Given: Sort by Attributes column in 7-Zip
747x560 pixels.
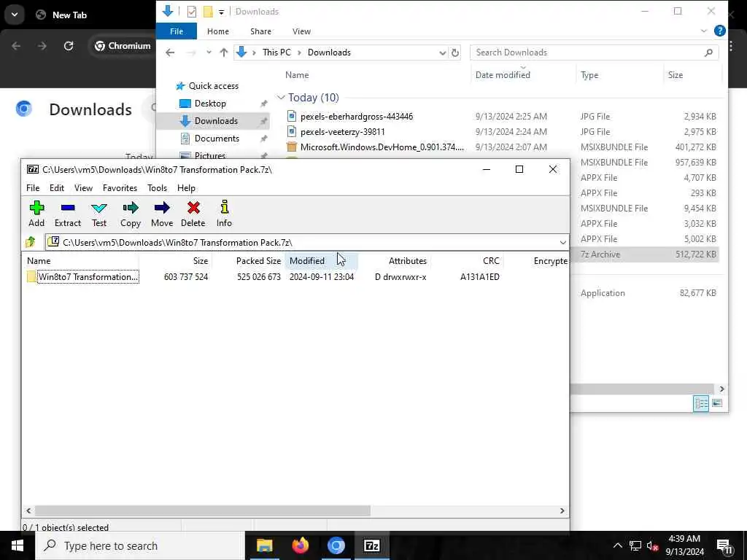Looking at the screenshot, I should pos(394,261).
